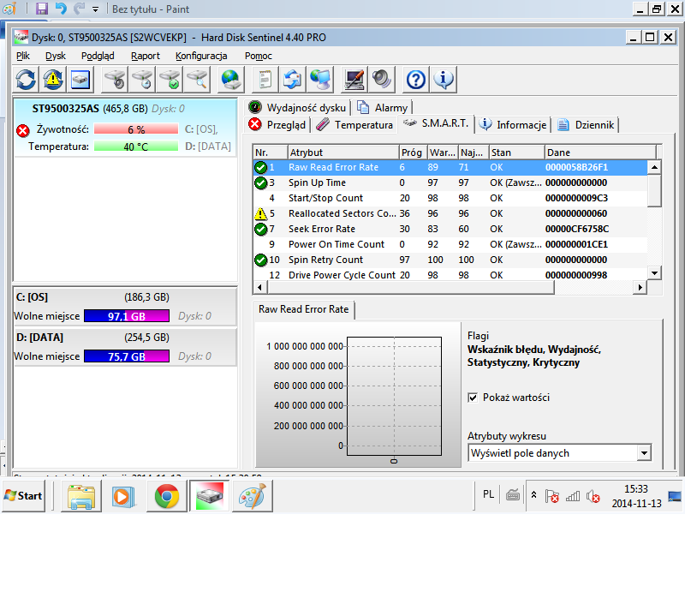685x616 pixels.
Task: Switch to the Temperatura tab
Action: click(x=354, y=125)
